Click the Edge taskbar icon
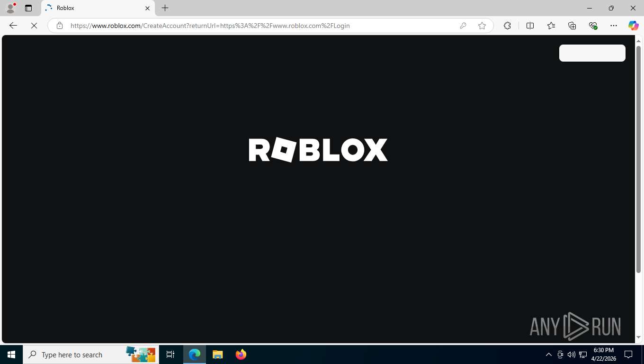Image resolution: width=644 pixels, height=364 pixels. pos(195,355)
